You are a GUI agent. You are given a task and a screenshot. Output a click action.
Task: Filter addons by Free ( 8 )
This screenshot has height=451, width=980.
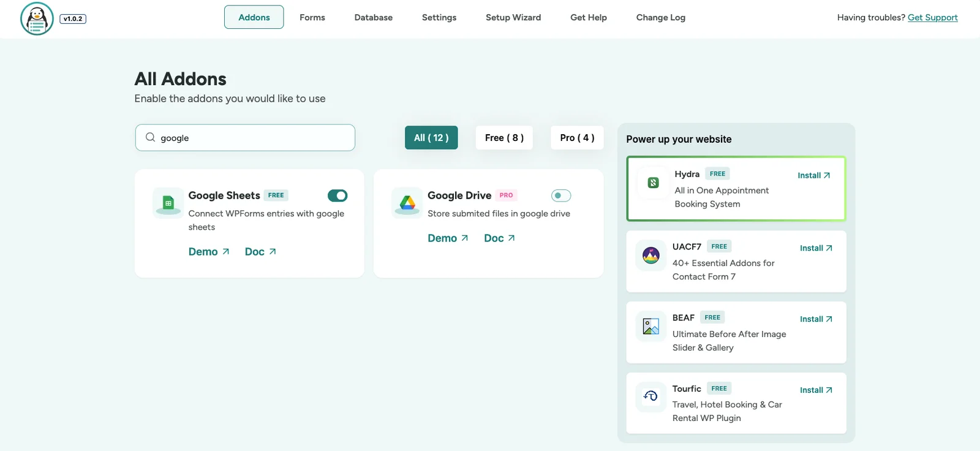(x=504, y=138)
